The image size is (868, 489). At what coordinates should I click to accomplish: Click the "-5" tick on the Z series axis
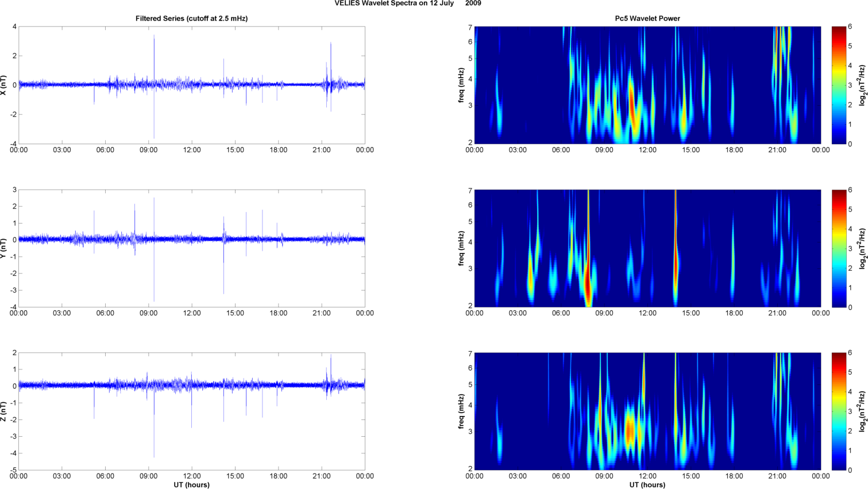[x=13, y=470]
